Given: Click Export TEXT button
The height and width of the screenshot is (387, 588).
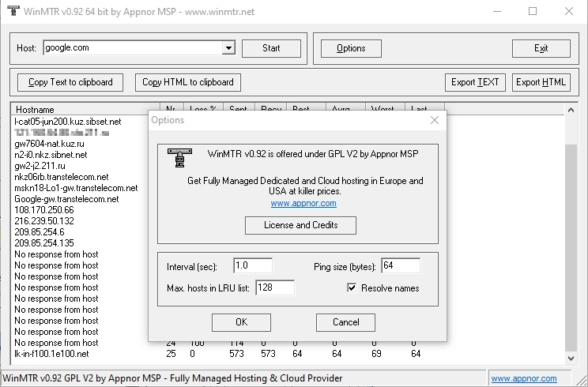Looking at the screenshot, I should point(475,82).
